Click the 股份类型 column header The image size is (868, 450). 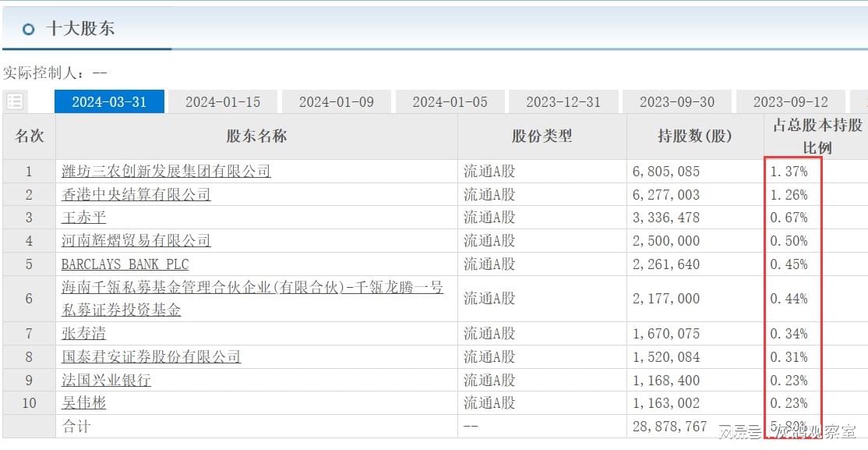pyautogui.click(x=542, y=136)
